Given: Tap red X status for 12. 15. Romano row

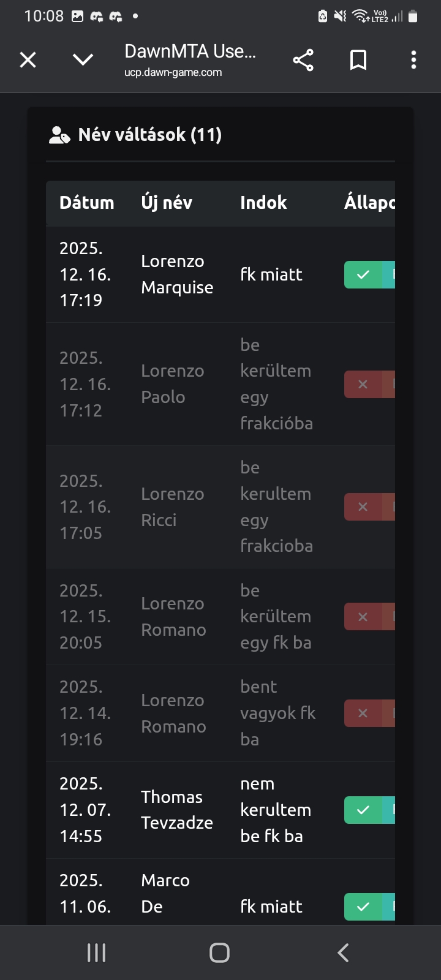Looking at the screenshot, I should tap(363, 617).
